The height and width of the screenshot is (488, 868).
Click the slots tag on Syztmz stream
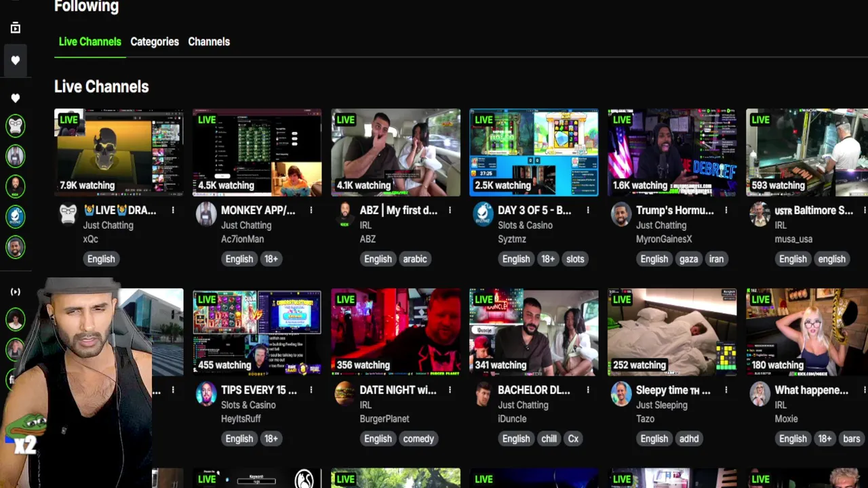[575, 259]
